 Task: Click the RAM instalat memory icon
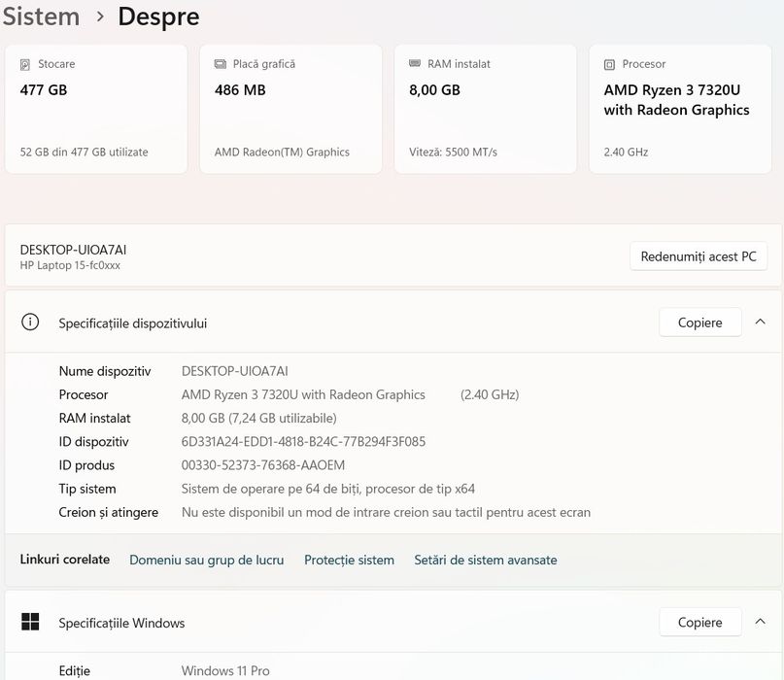[x=415, y=65]
